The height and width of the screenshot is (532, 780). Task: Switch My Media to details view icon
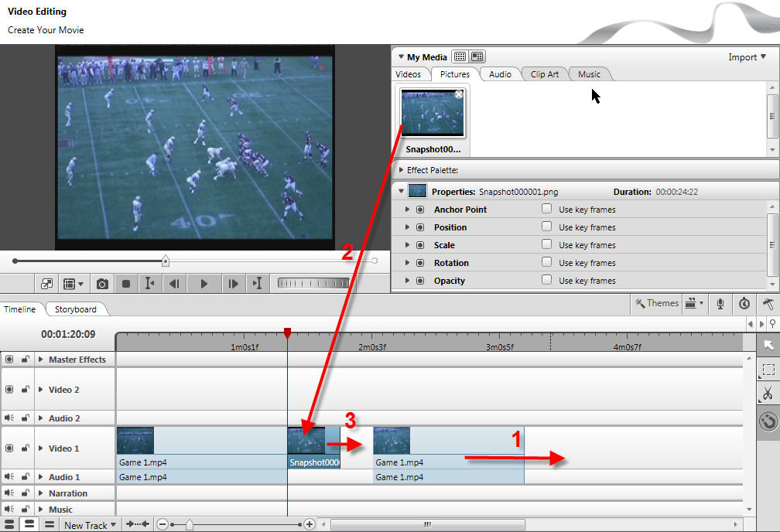477,56
